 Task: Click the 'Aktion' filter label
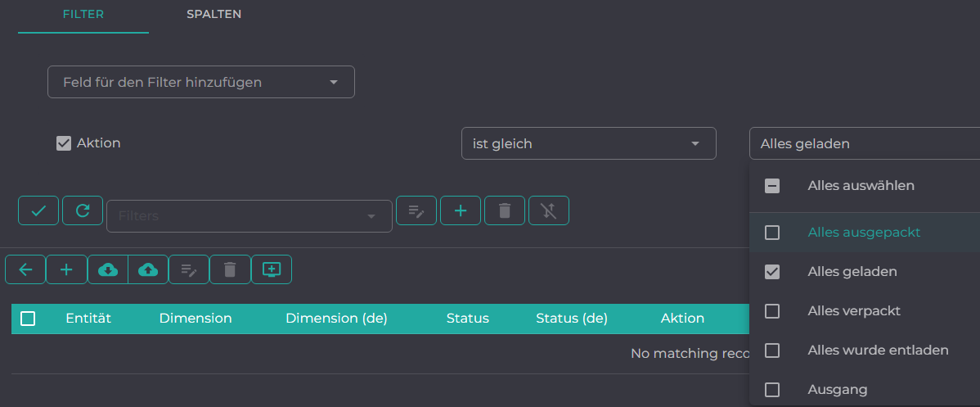99,142
